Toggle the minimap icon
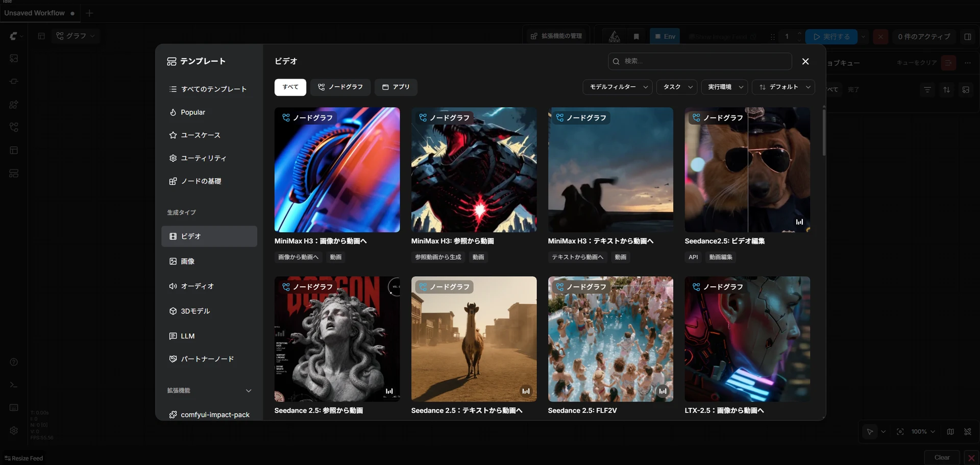Viewport: 980px width, 465px height. [950, 432]
